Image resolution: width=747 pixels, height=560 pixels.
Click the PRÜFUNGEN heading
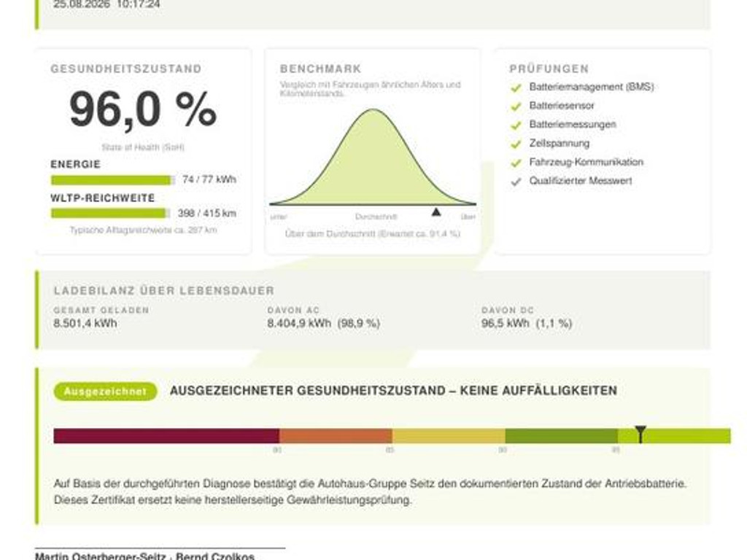tap(549, 69)
